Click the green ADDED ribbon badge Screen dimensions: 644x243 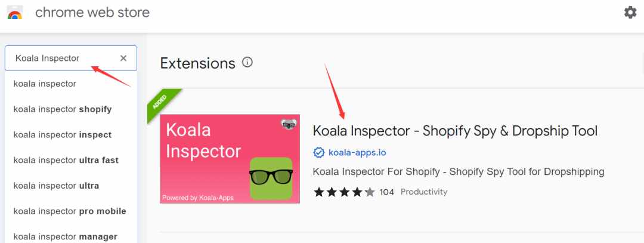point(163,104)
